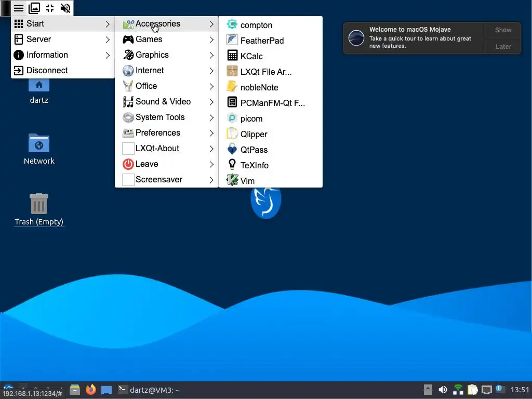Open the Screensaver submenu entry
Image resolution: width=532 pixels, height=399 pixels.
coord(166,180)
